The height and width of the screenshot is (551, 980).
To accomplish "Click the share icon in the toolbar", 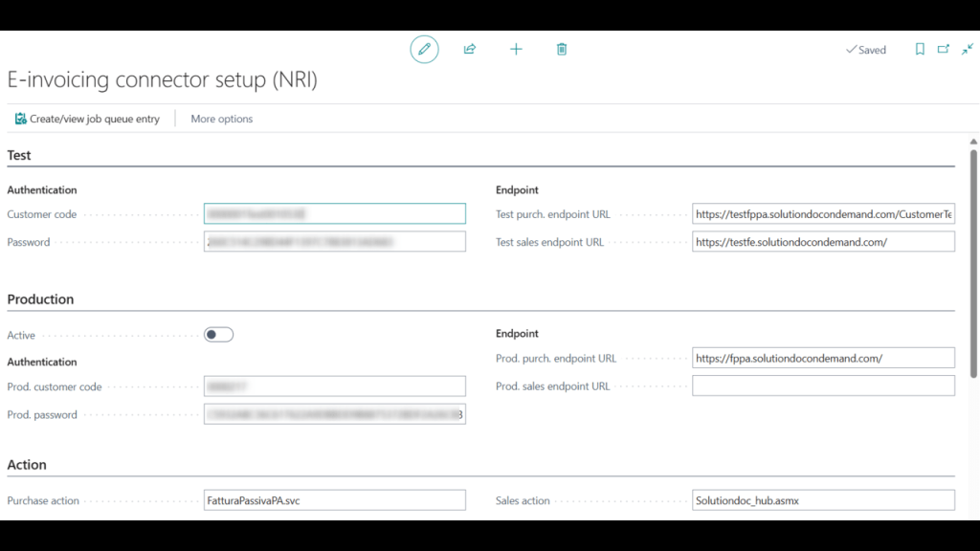I will click(x=470, y=49).
